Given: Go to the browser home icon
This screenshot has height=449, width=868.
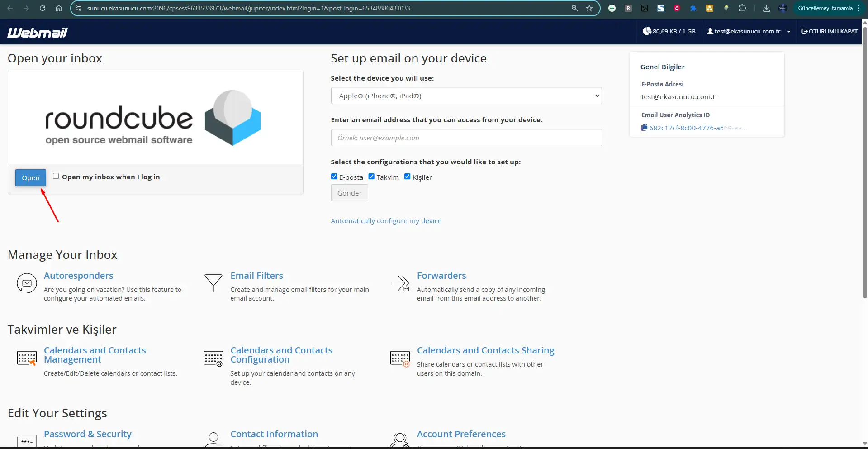Looking at the screenshot, I should pos(59,8).
